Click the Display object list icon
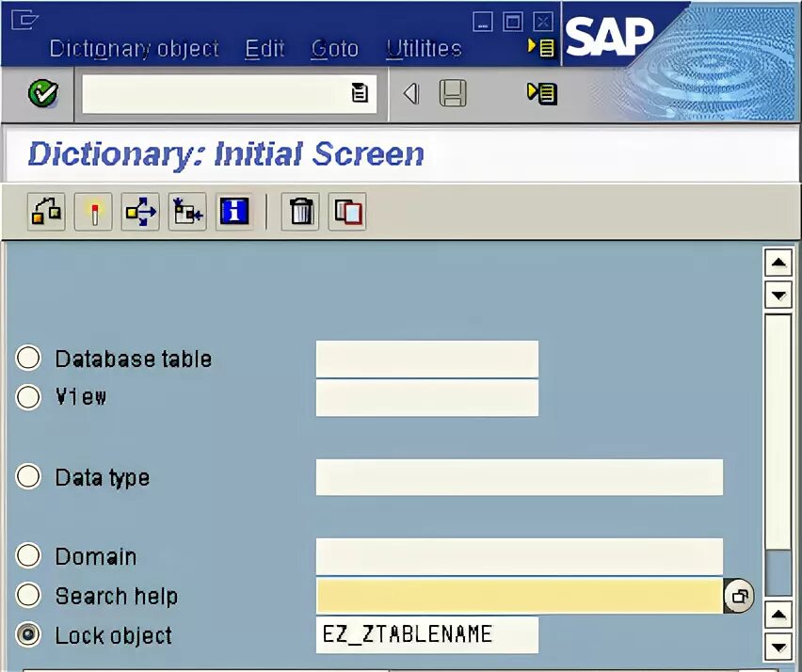802x672 pixels. [x=187, y=211]
